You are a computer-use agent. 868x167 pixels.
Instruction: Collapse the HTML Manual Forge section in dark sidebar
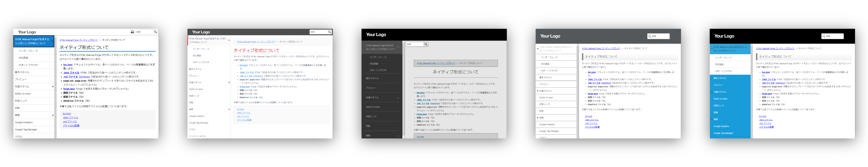point(398,47)
